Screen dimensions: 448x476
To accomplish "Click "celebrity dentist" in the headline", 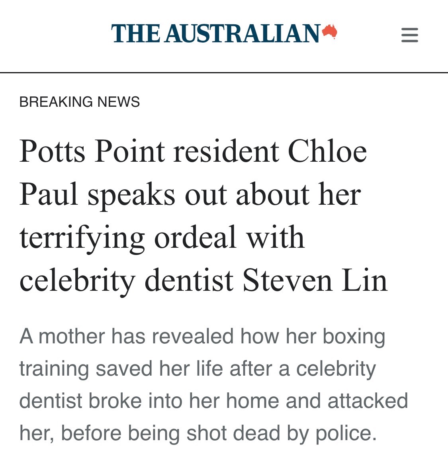I will pyautogui.click(x=126, y=280).
